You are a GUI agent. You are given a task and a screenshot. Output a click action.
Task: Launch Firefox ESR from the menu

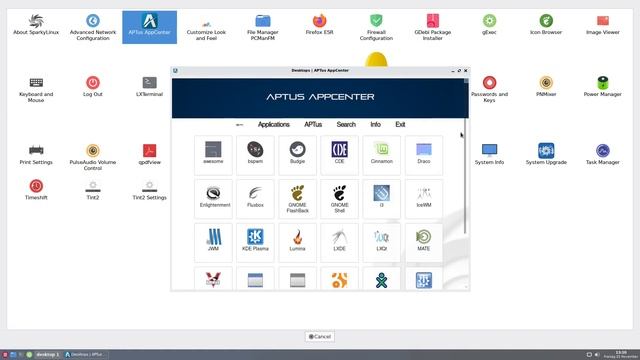319,24
